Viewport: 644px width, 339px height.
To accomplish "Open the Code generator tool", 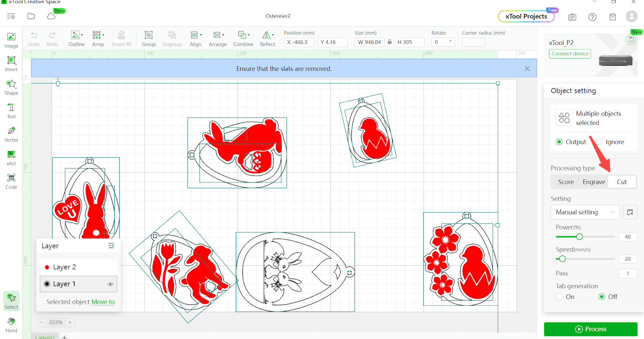I will click(11, 181).
